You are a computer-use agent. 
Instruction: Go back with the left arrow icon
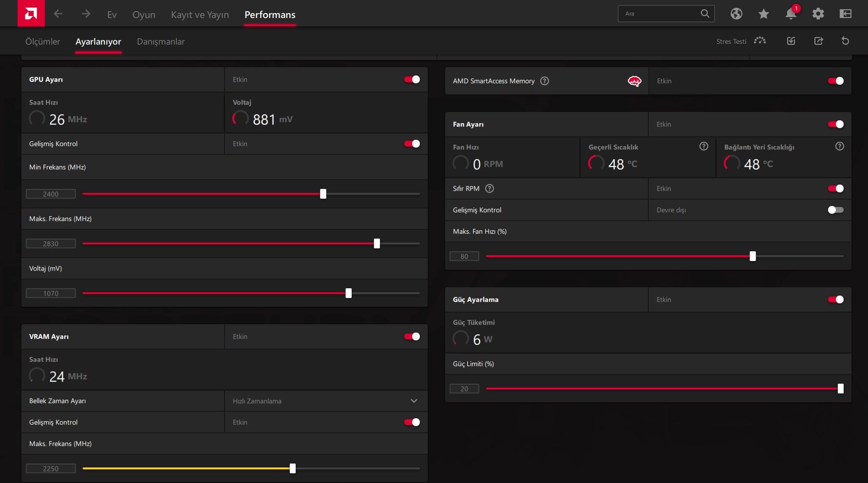tap(58, 14)
